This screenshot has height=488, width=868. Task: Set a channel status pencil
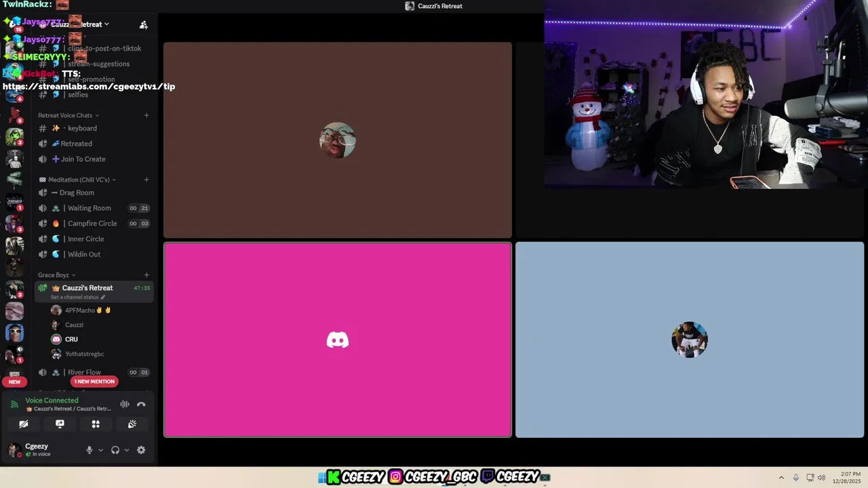(103, 298)
